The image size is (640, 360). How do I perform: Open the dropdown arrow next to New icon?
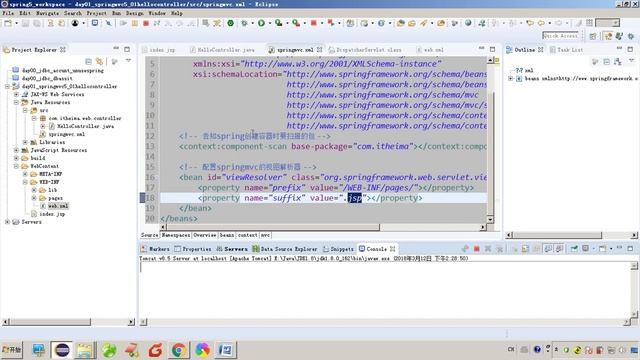point(17,23)
